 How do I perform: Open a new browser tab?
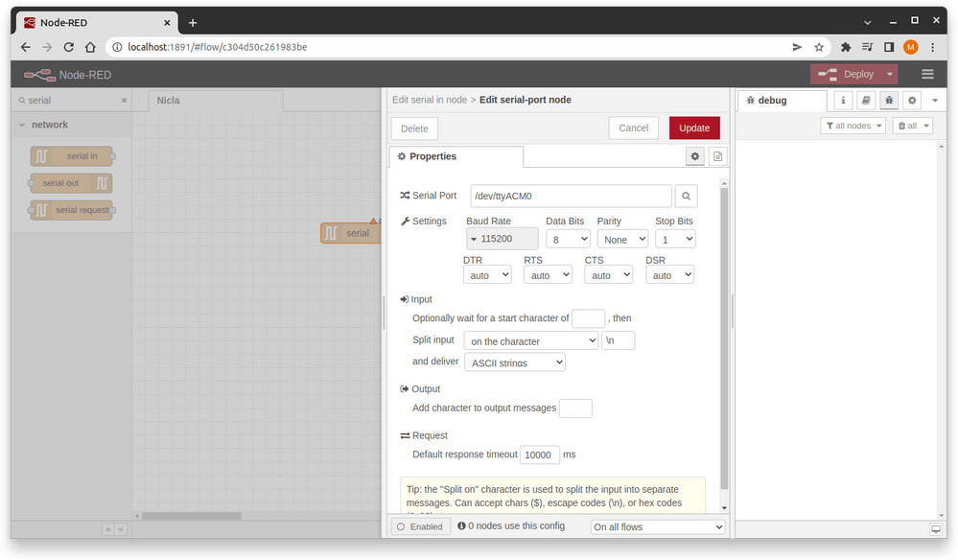[193, 23]
